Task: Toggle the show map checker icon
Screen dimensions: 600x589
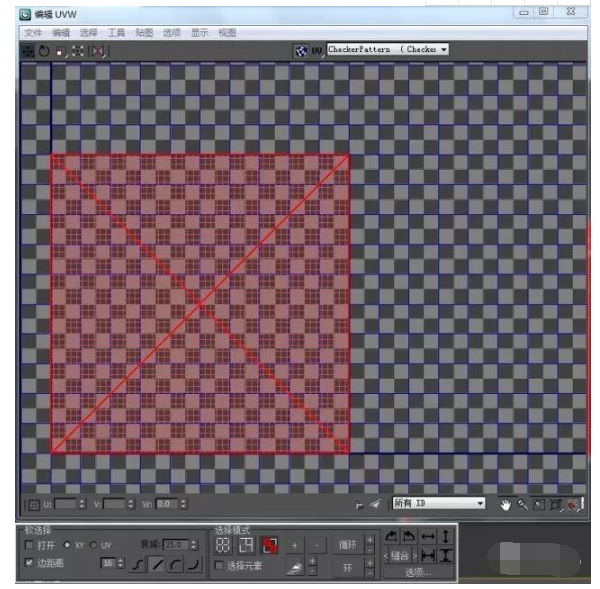Action: click(301, 51)
